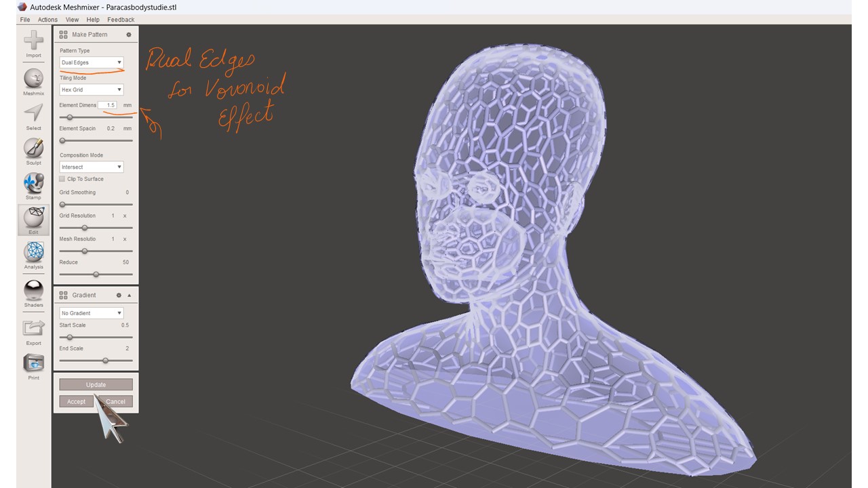The image size is (868, 488).
Task: Open the No Gradient dropdown
Action: click(x=92, y=313)
